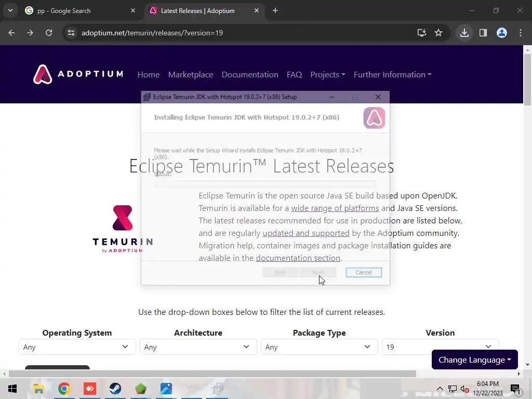Click the install app icon in the address bar

pyautogui.click(x=422, y=33)
